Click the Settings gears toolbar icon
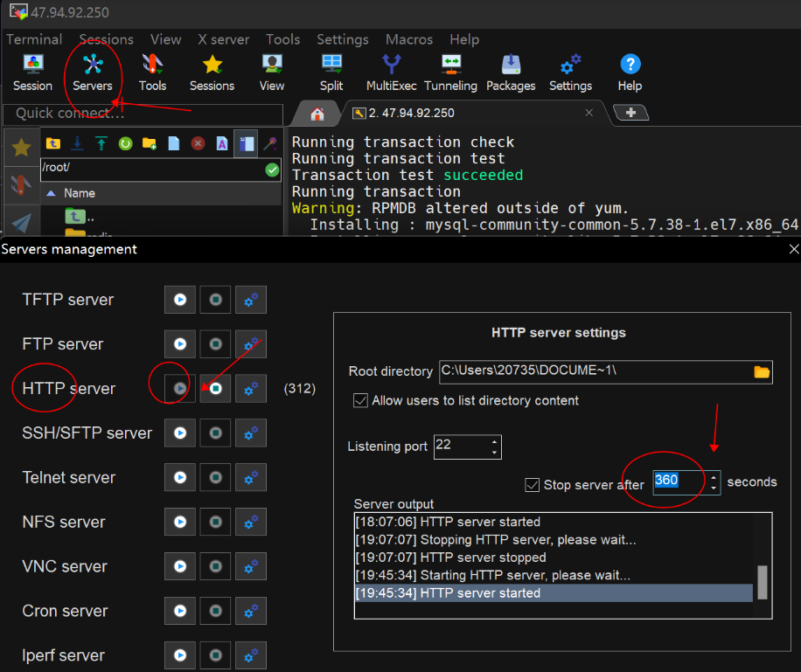 pyautogui.click(x=571, y=73)
